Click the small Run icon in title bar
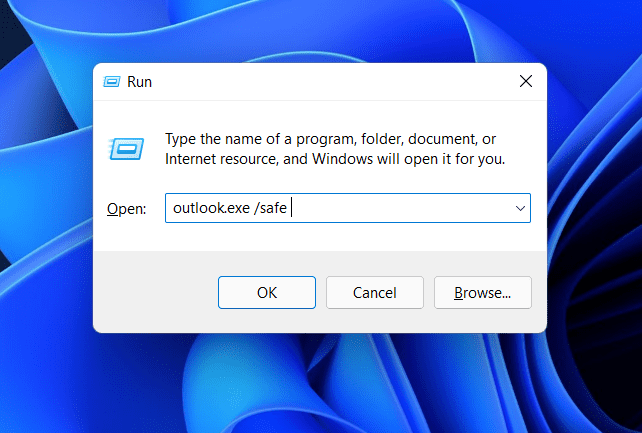Viewport: 642px width, 433px height. pos(111,82)
